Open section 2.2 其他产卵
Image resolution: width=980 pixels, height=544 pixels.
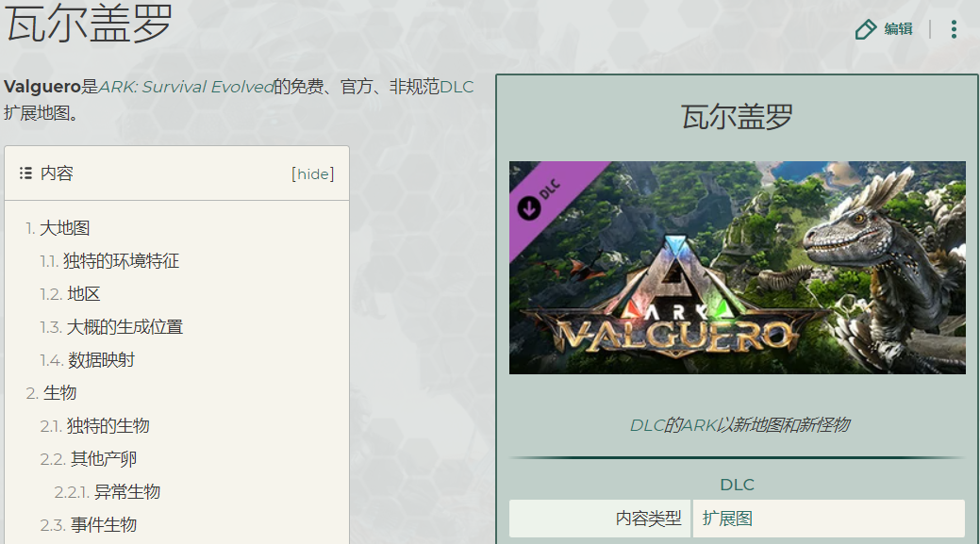(104, 459)
